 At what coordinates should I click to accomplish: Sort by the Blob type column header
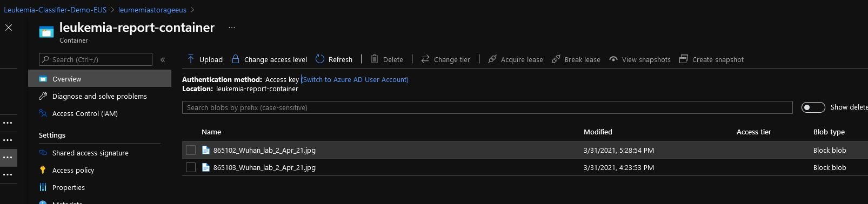point(829,132)
